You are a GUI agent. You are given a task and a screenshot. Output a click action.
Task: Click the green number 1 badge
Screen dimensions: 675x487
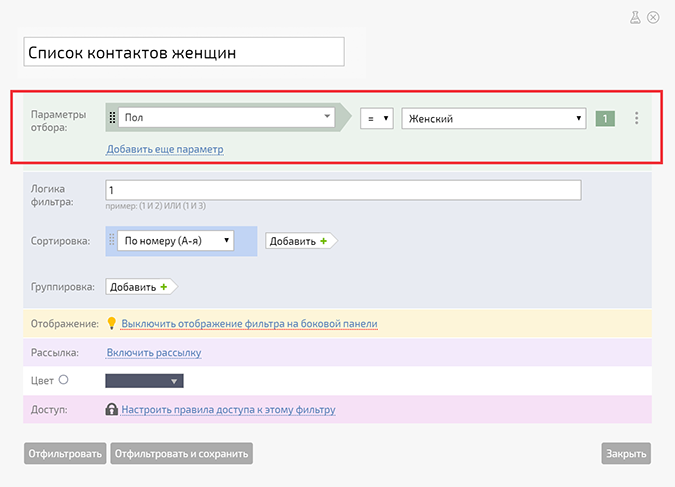pyautogui.click(x=604, y=118)
